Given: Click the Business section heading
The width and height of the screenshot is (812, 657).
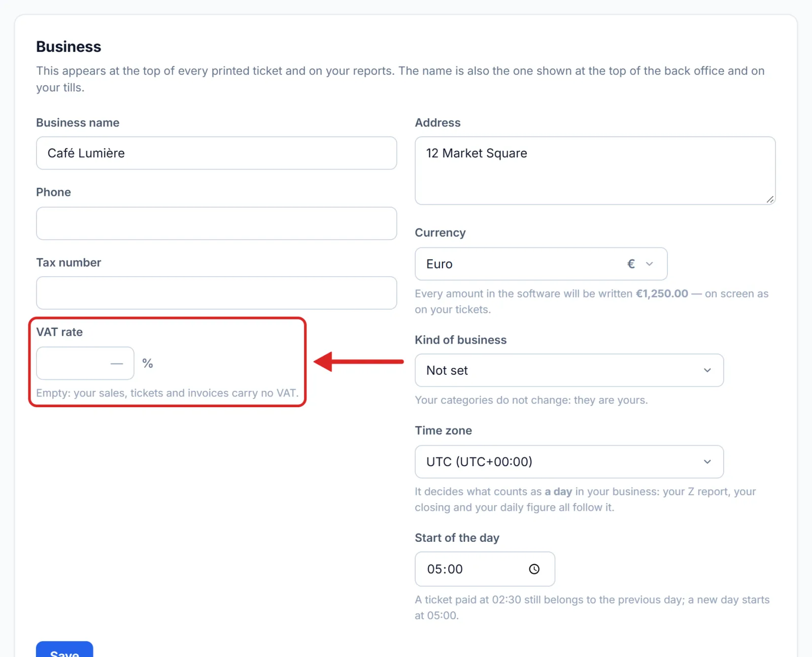Looking at the screenshot, I should pyautogui.click(x=69, y=47).
